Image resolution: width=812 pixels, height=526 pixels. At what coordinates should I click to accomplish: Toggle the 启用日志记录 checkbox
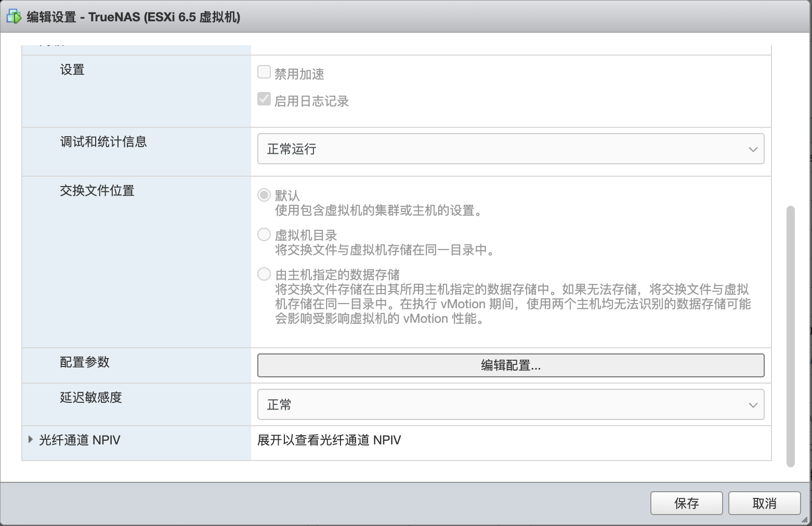click(x=264, y=99)
